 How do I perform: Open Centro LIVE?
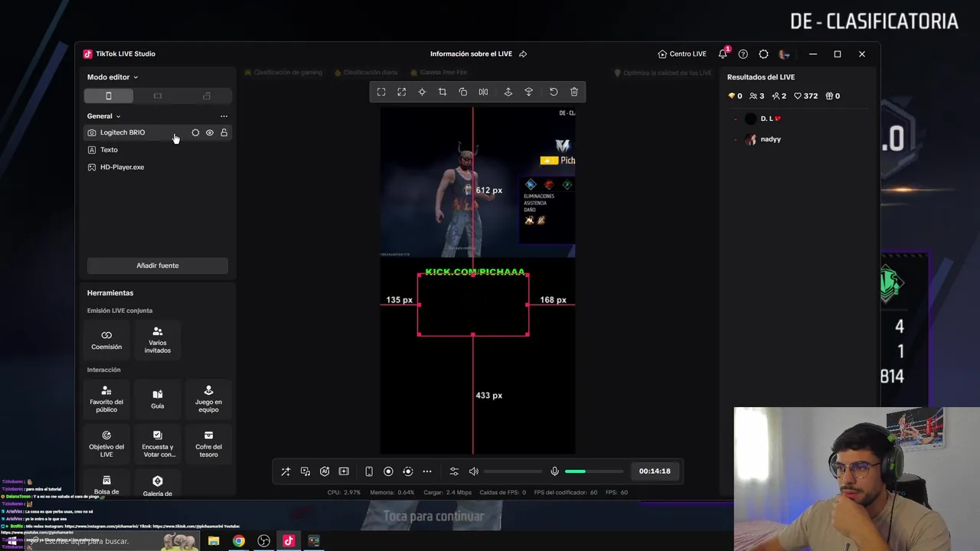click(682, 54)
